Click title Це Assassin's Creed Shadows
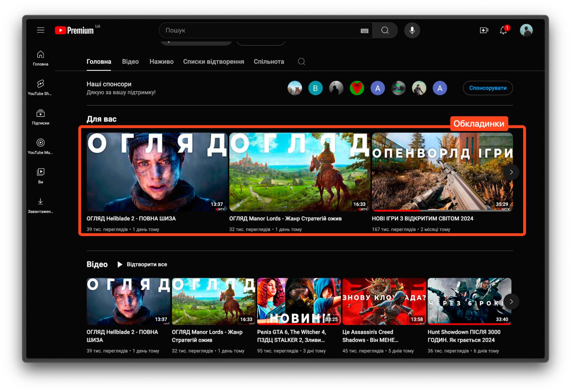571x392 pixels. tap(370, 336)
